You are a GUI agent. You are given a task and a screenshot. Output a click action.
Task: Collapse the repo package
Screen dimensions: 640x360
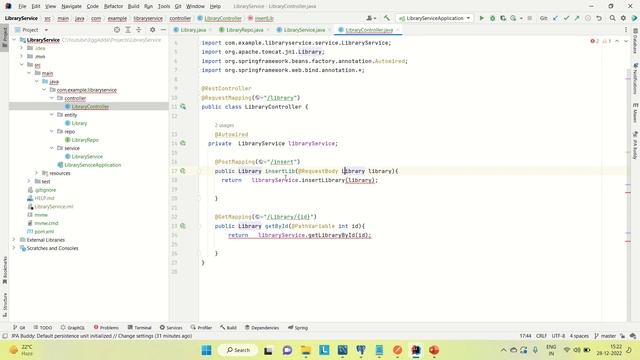[x=52, y=131]
